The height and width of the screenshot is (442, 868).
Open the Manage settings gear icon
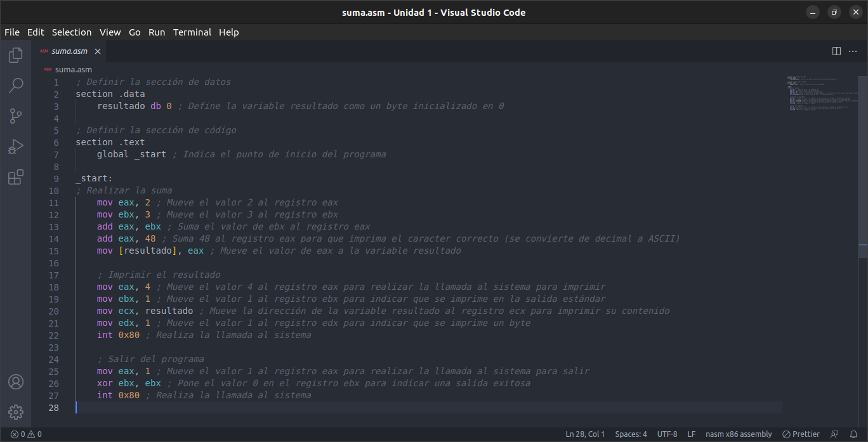coord(15,412)
